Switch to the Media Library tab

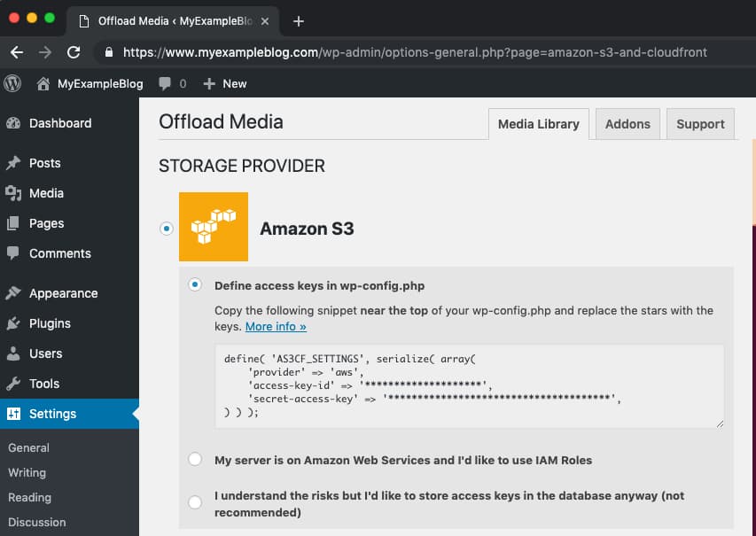(539, 124)
